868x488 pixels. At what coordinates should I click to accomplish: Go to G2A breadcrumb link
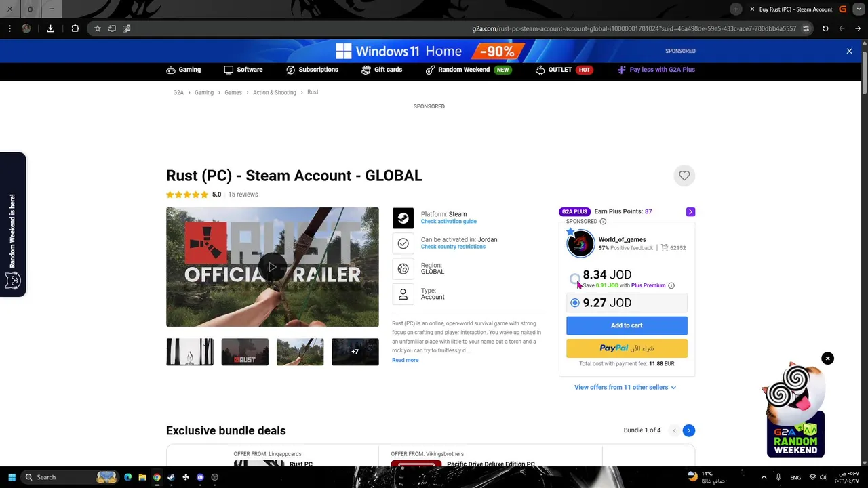(178, 93)
